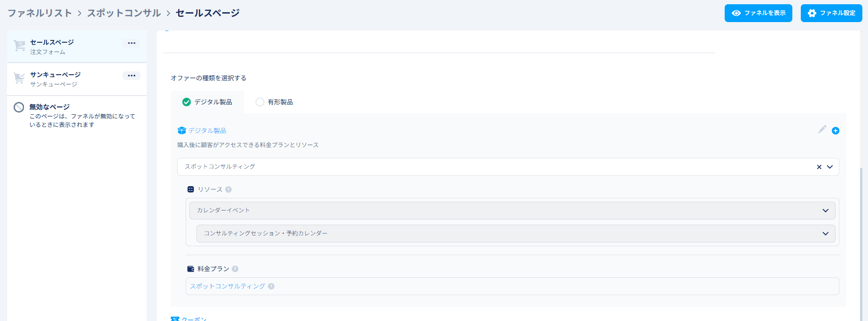Click ファネルを表示 eye button
This screenshot has height=321, width=868.
758,13
